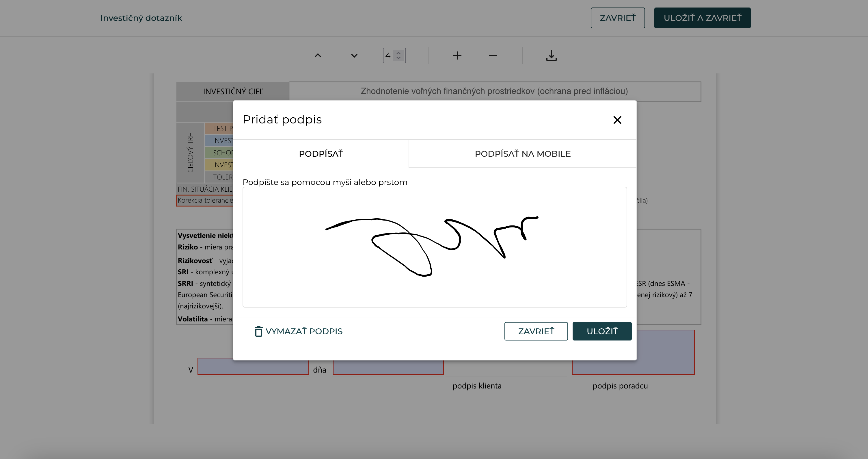The image size is (868, 459).
Task: Switch to the PODPÍSAŤ tab
Action: point(321,154)
